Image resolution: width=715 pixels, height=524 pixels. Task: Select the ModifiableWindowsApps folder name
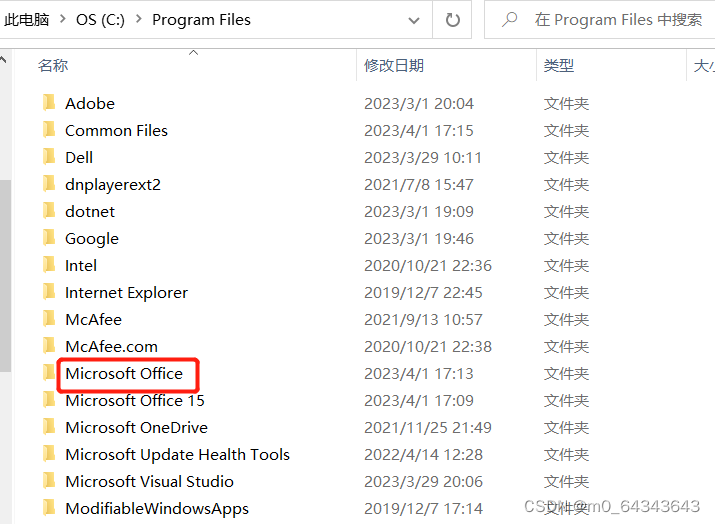157,508
